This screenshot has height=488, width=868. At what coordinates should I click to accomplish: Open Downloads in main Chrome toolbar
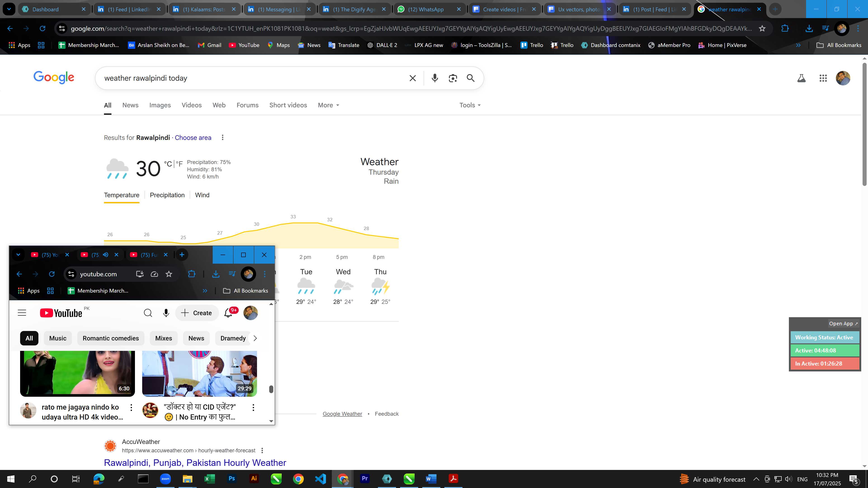[809, 29]
